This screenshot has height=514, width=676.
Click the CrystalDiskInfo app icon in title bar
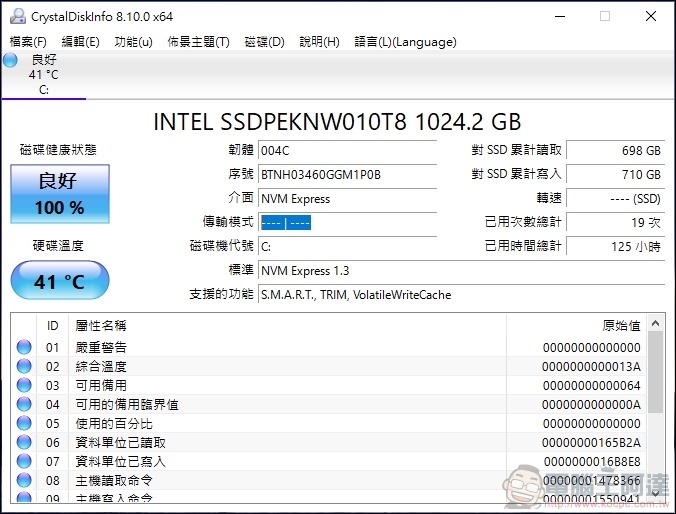[x=18, y=16]
